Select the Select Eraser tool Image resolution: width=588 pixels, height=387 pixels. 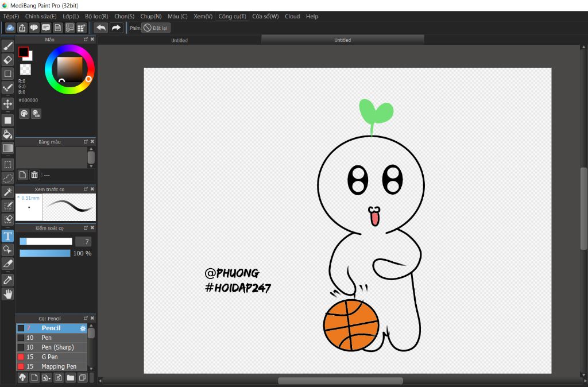7,219
